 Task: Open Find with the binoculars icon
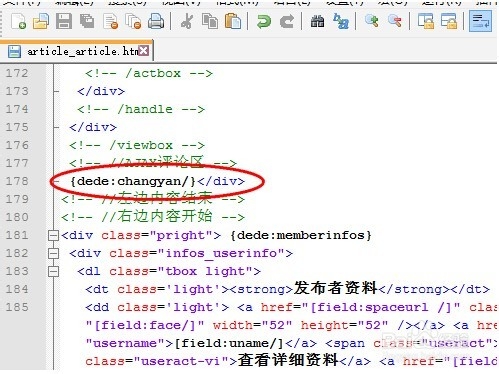(317, 21)
